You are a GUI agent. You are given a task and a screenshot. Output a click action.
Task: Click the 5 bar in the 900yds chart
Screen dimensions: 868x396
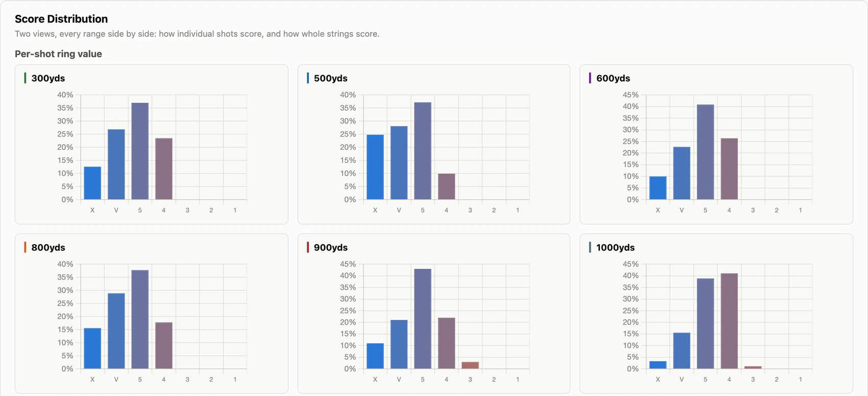pyautogui.click(x=423, y=319)
